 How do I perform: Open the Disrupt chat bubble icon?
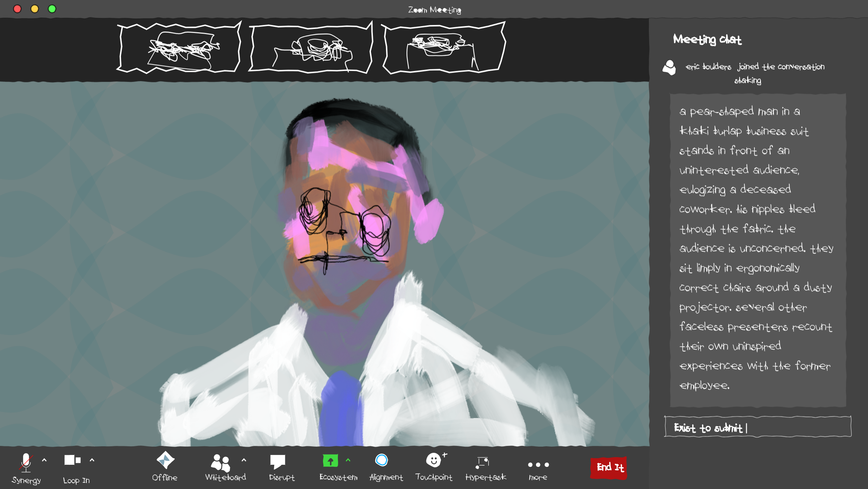[x=277, y=461]
